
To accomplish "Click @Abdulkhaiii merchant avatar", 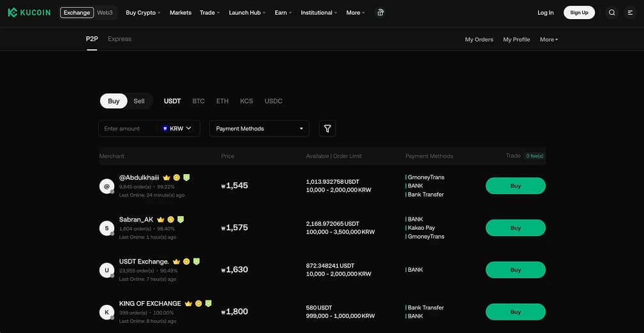I will (107, 186).
